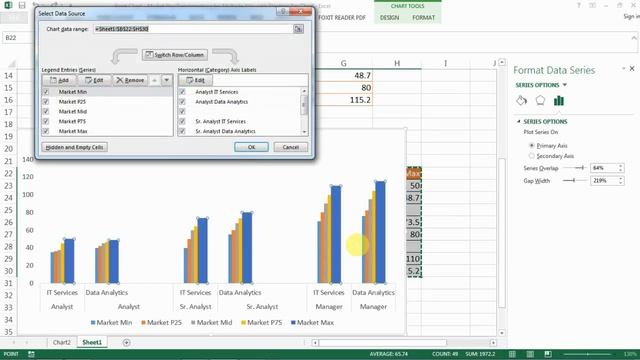640x360 pixels.
Task: Click Sign in at top right
Action: (631, 16)
